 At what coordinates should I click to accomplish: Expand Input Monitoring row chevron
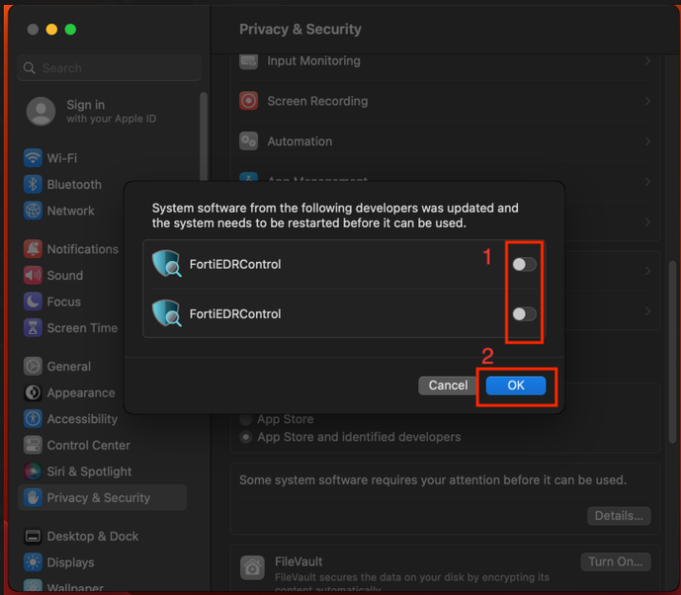(647, 61)
